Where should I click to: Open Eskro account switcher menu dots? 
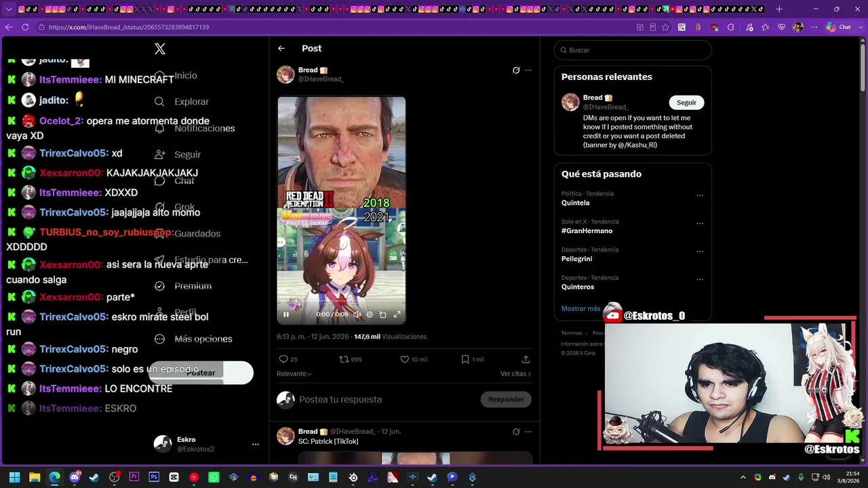point(256,444)
